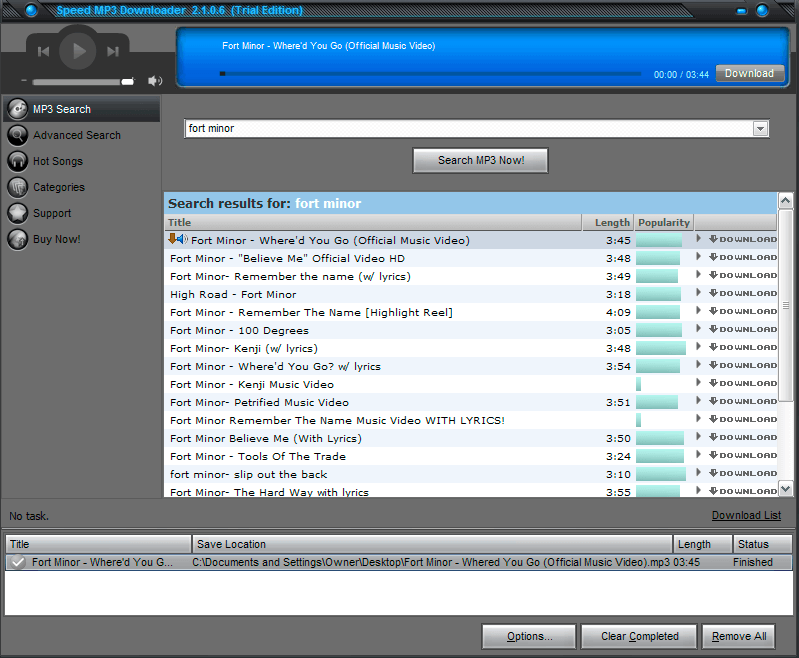Preview Where'd You Go Official Video with play arrow
Viewport: 799px width, 658px height.
click(699, 239)
